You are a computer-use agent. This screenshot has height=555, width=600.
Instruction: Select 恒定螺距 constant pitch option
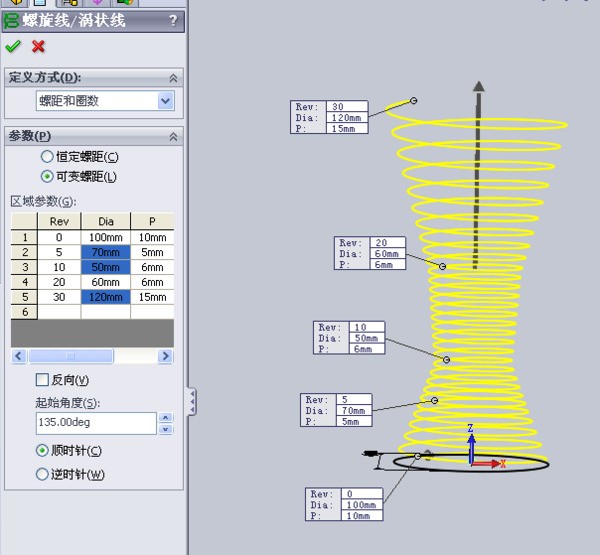(x=47, y=157)
